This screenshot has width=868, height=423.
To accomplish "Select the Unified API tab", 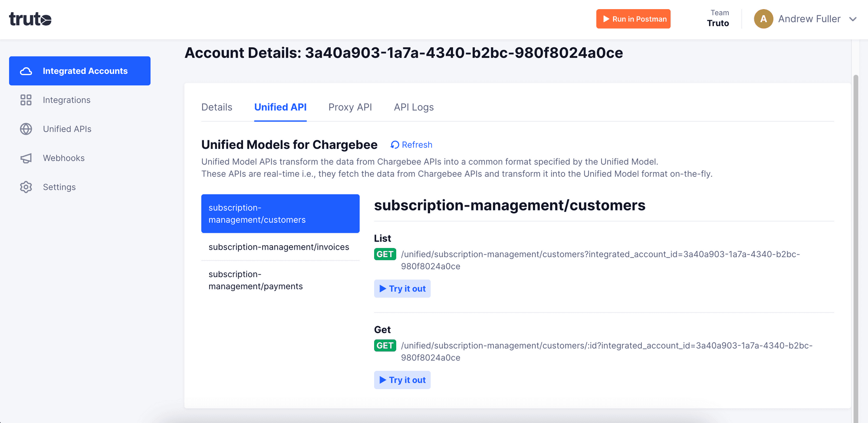I will (x=280, y=107).
